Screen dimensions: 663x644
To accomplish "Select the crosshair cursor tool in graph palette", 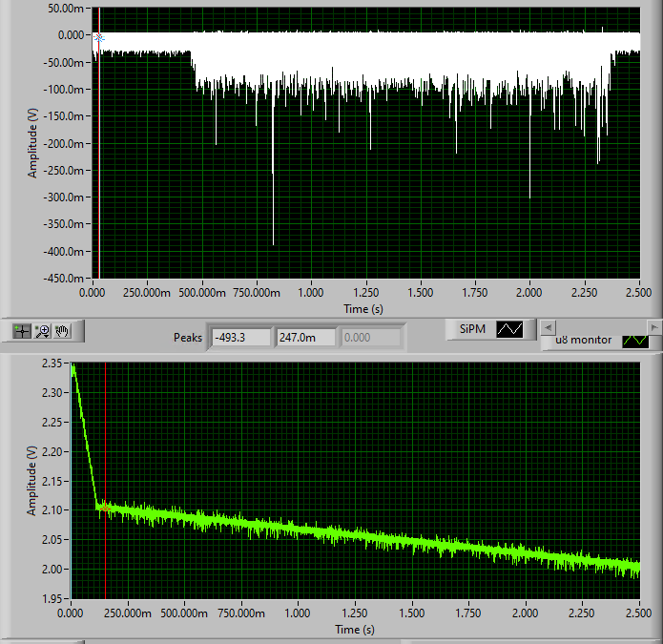I will pyautogui.click(x=22, y=331).
